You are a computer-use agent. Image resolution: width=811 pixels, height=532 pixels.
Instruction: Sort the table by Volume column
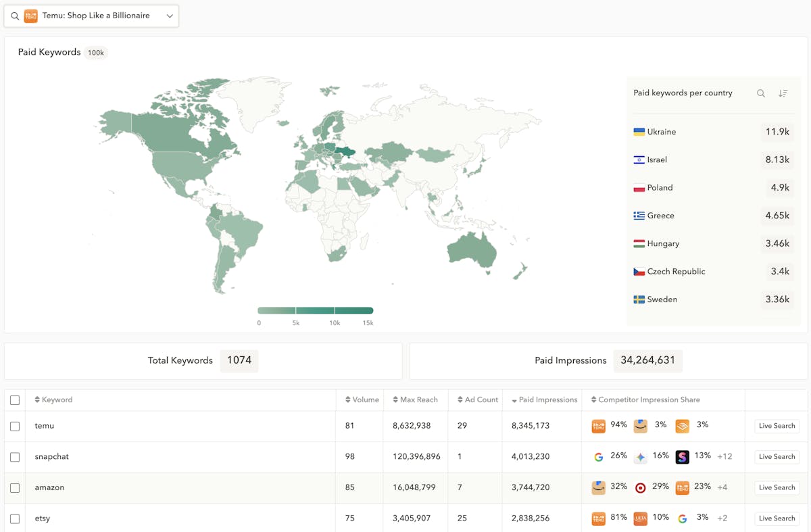coord(362,400)
